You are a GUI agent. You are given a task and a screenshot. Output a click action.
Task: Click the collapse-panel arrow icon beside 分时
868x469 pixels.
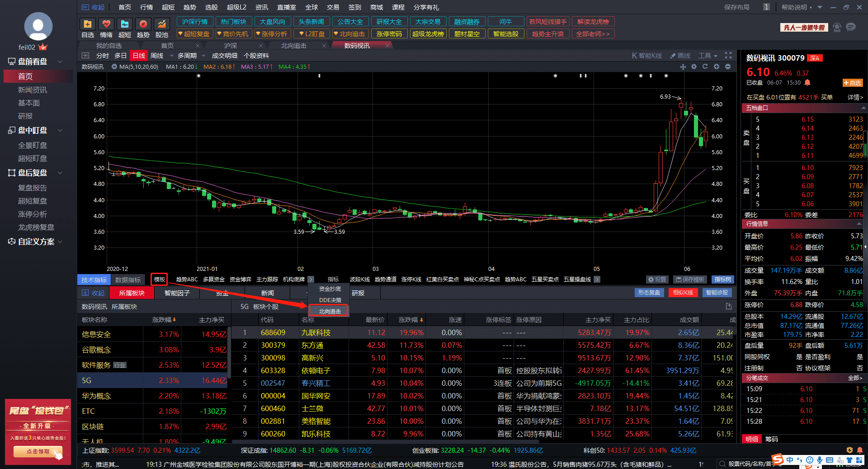click(85, 55)
